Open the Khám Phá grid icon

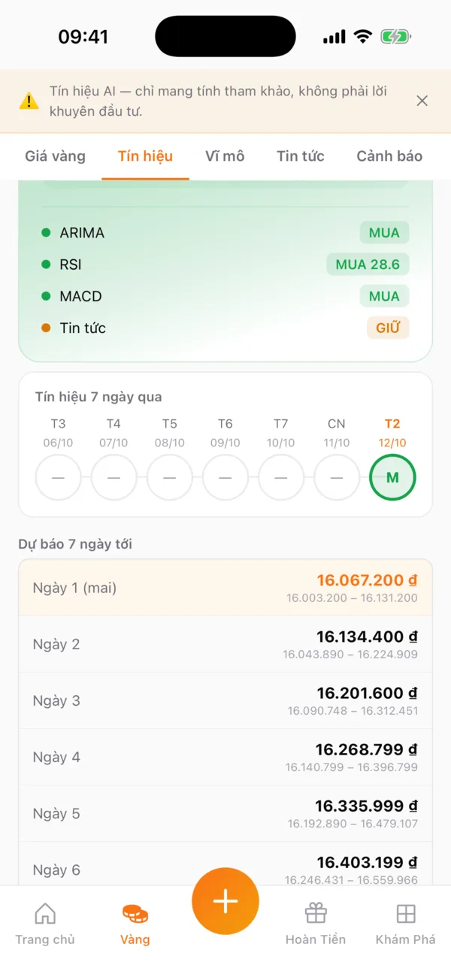tap(406, 913)
